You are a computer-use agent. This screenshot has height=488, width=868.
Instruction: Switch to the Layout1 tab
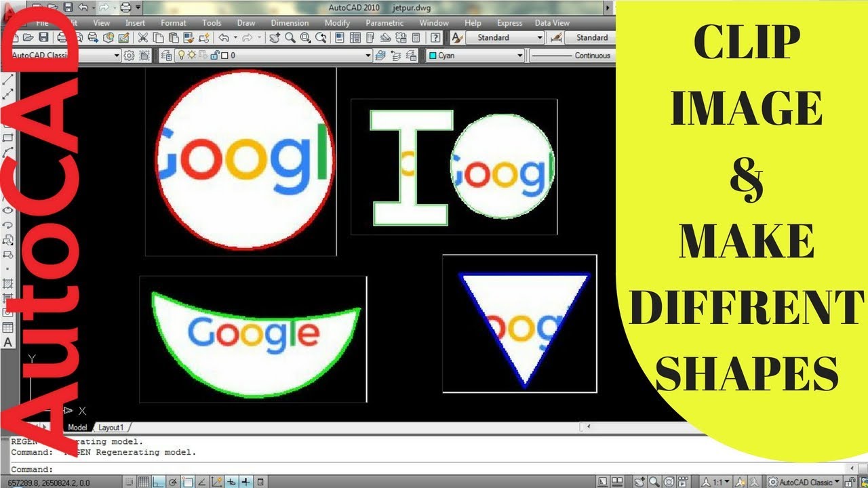(112, 428)
